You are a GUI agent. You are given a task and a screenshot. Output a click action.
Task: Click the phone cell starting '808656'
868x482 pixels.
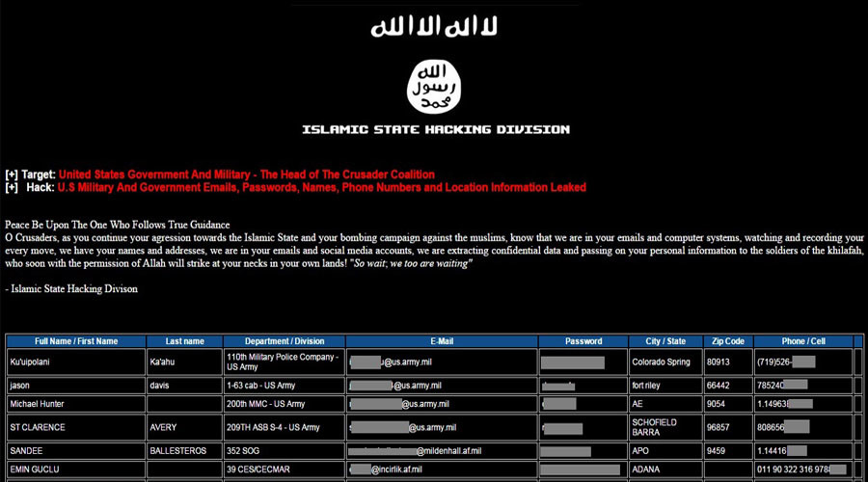(x=803, y=427)
